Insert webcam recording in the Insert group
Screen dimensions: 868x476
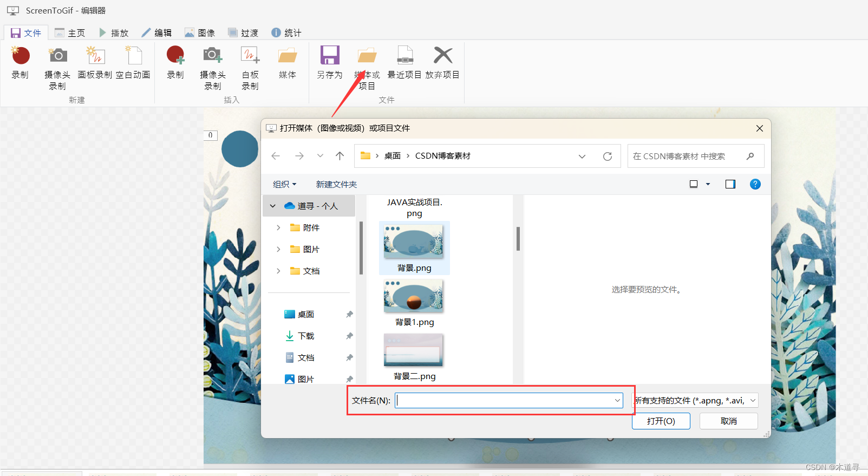click(213, 68)
